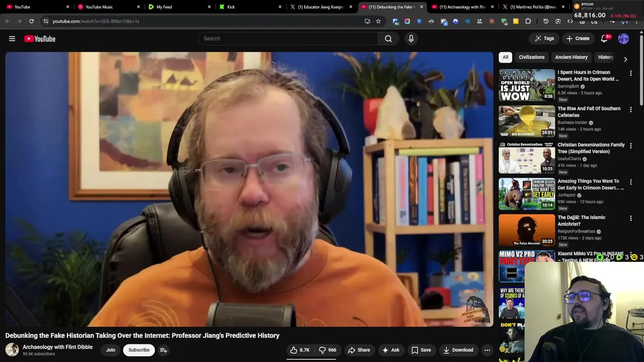Open the browser extensions puzzle icon

coord(528,21)
